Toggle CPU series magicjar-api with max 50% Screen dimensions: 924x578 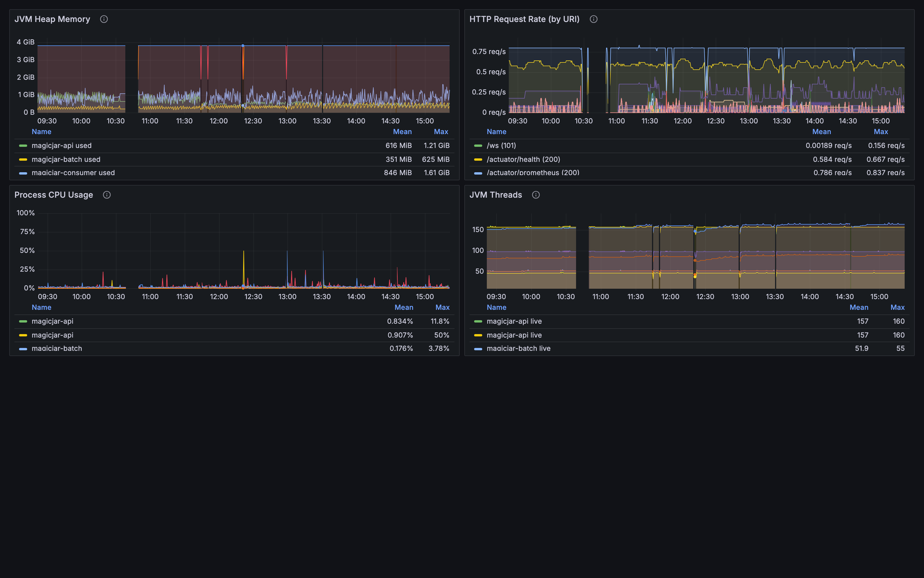[x=52, y=335]
